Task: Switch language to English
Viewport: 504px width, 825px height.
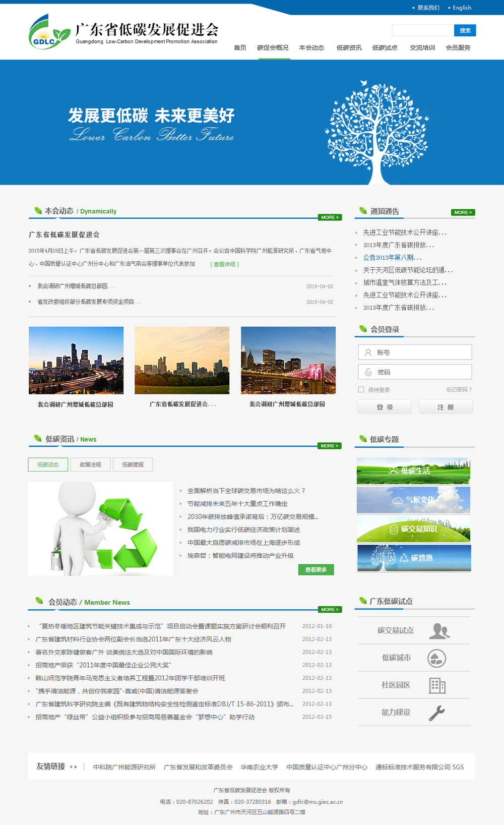Action: click(x=462, y=8)
